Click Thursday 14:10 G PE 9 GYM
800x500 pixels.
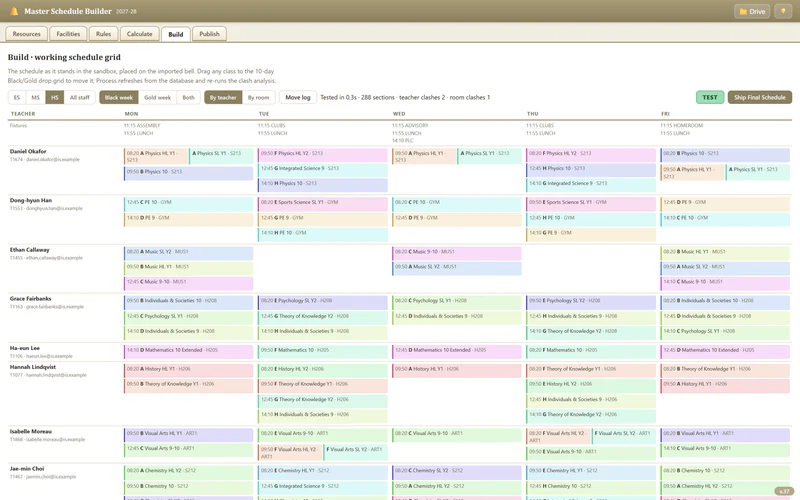click(591, 234)
